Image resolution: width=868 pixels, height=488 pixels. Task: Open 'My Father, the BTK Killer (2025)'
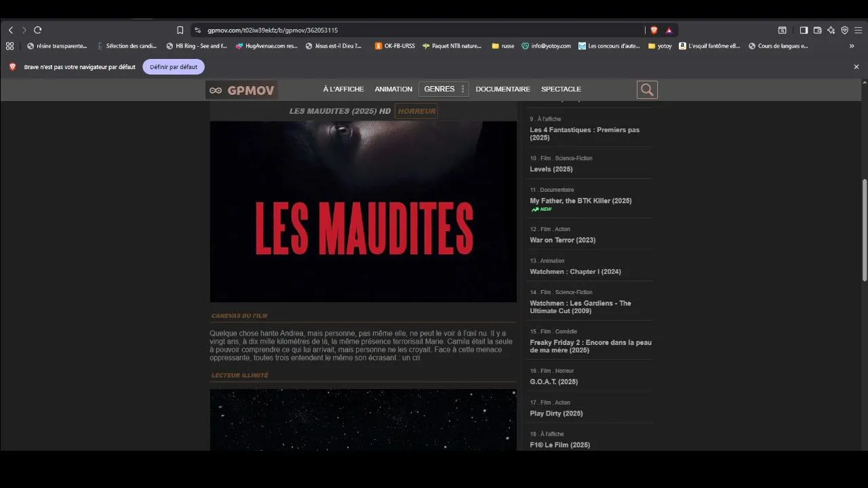pos(580,201)
